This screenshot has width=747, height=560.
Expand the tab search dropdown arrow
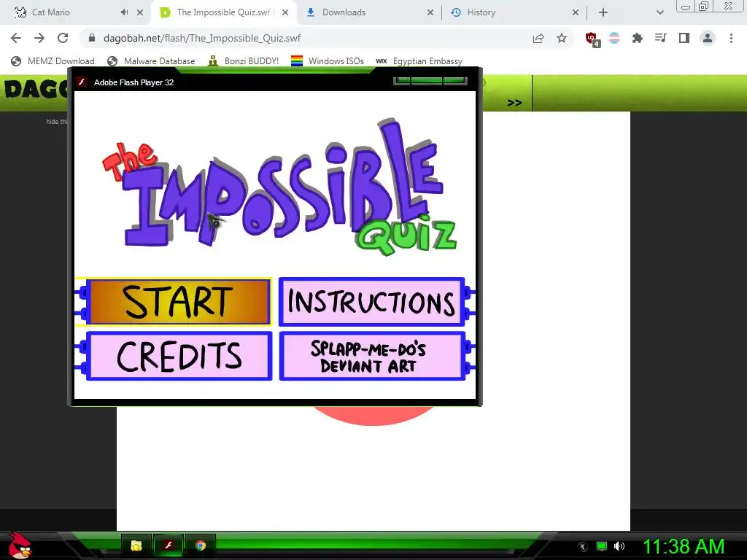[x=659, y=12]
